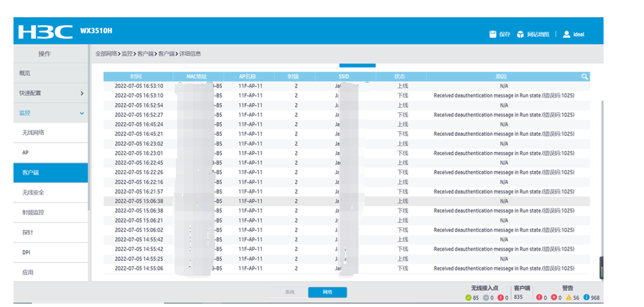644x307 pixels.
Task: Click the time cell 2022-07-05 16:21:57
Action: 139,192
